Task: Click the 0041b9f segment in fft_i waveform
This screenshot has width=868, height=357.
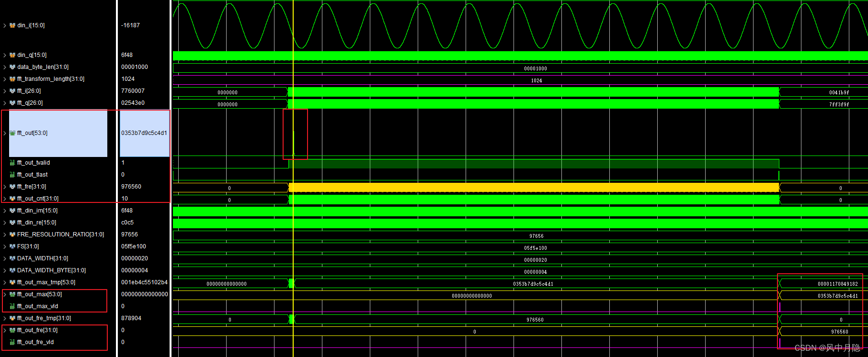Action: 839,92
